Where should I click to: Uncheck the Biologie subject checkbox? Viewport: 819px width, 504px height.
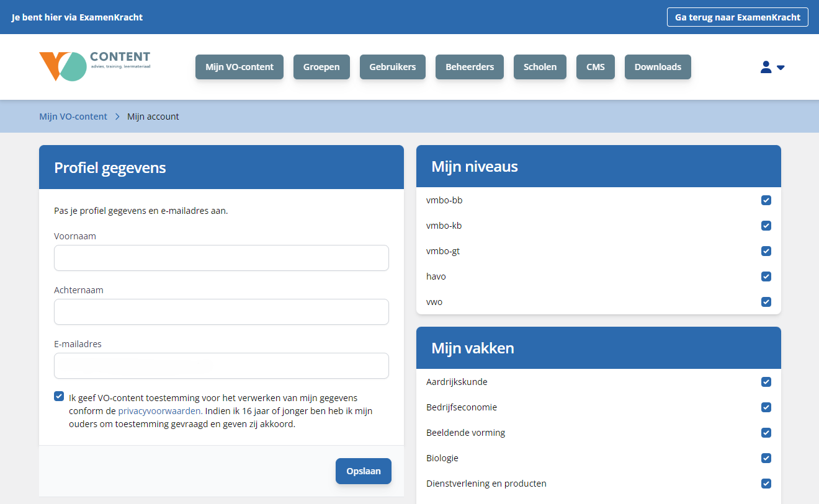pyautogui.click(x=766, y=458)
